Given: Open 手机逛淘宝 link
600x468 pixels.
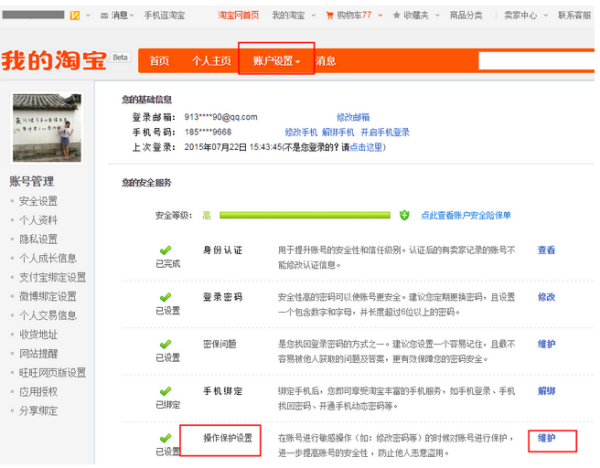Looking at the screenshot, I should [x=164, y=15].
